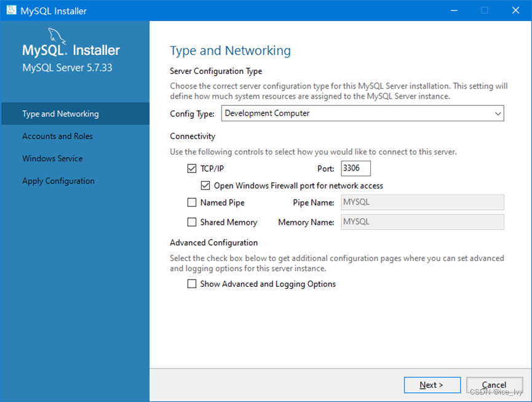
Task: Click the Config Type label
Action: [x=192, y=114]
